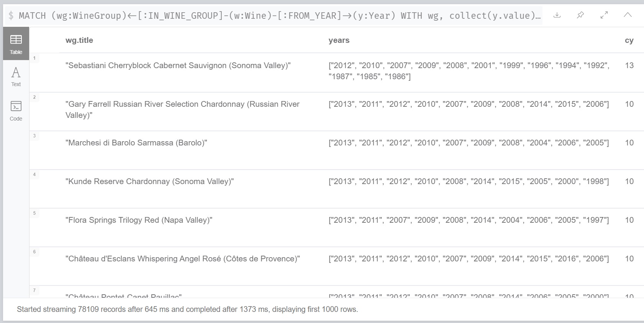Click row number 6
The height and width of the screenshot is (323, 644).
coord(34,252)
